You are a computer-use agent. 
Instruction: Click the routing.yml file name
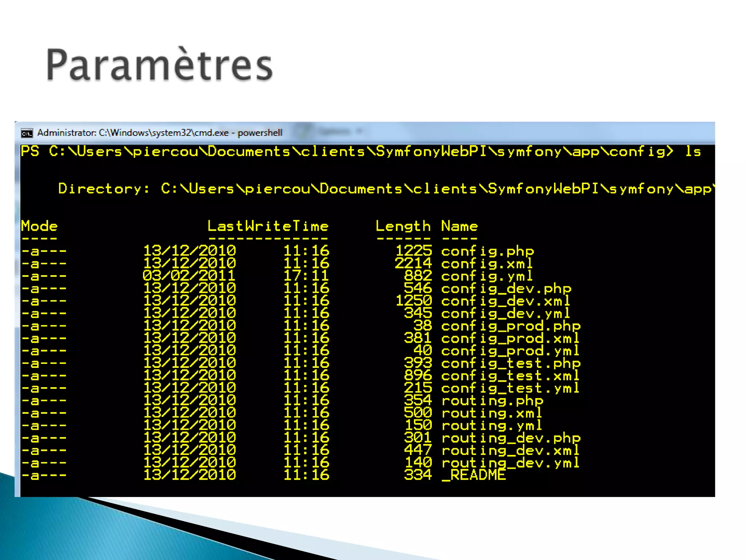point(492,425)
